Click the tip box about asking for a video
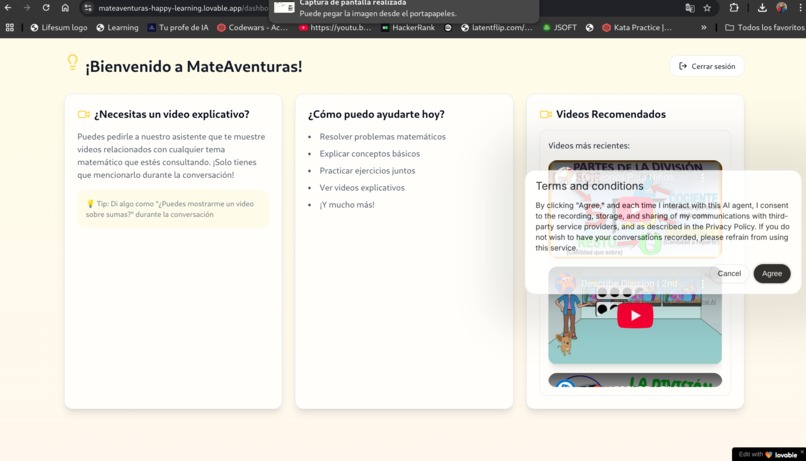This screenshot has height=461, width=806. click(173, 209)
